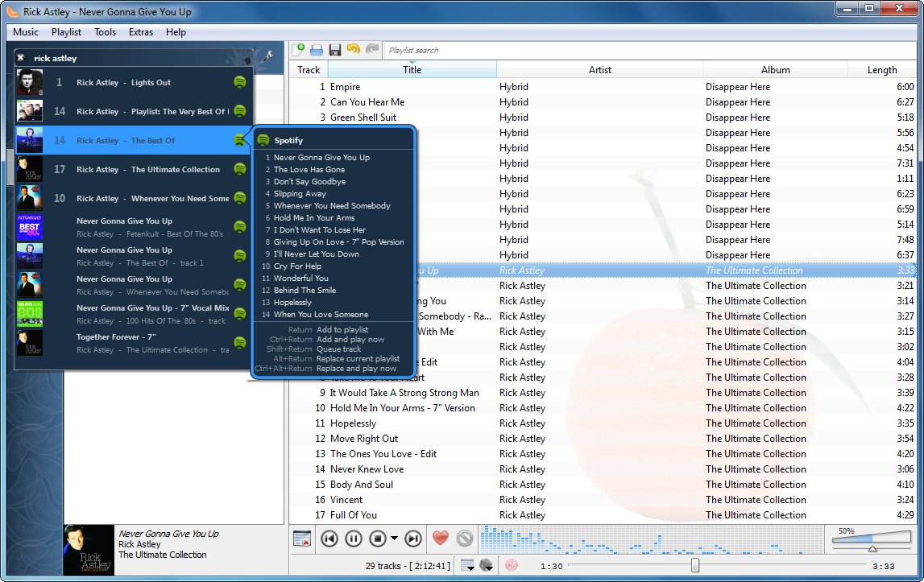Click the track position slider handle

[x=695, y=566]
